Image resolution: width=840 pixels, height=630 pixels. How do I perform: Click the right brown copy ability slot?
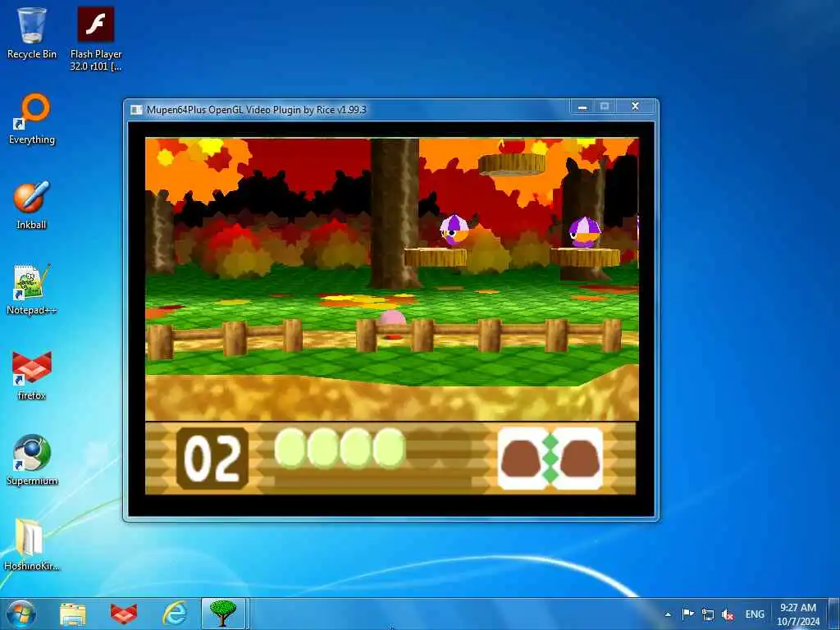click(578, 459)
